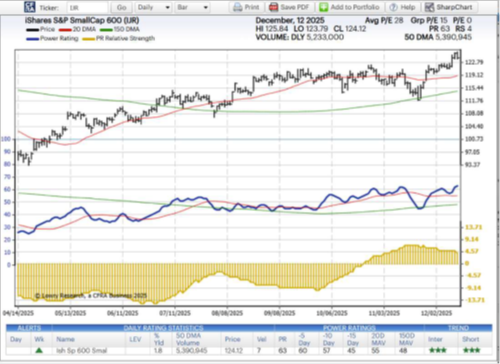Image resolution: width=500 pixels, height=364 pixels.
Task: Open the Bar chart type dropdown
Action: coord(193,7)
